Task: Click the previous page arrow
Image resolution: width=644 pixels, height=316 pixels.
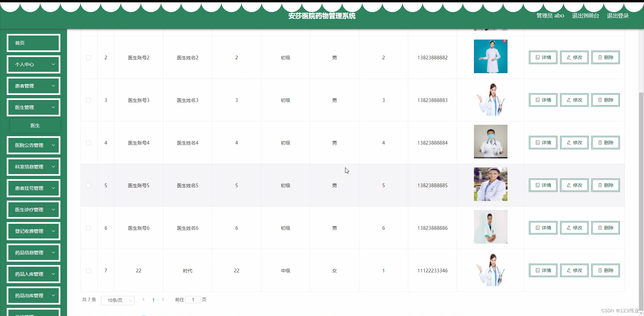Action: (144, 300)
